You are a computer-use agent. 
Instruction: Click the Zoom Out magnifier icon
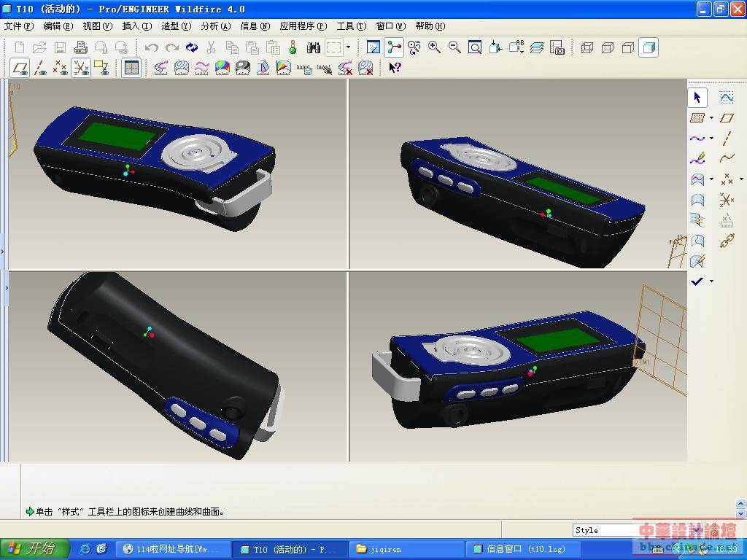[x=454, y=47]
